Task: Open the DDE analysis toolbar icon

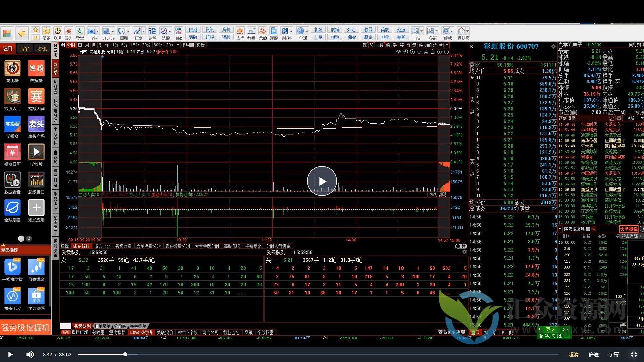Action: [178, 31]
